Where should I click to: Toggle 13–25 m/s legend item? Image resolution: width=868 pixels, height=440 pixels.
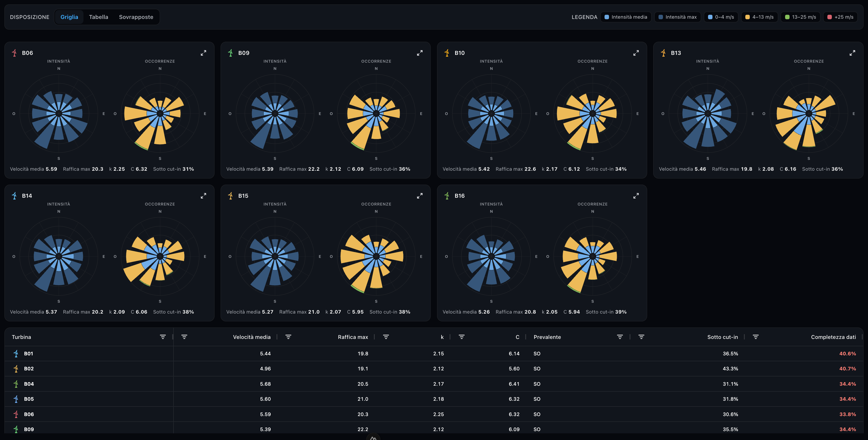[801, 17]
